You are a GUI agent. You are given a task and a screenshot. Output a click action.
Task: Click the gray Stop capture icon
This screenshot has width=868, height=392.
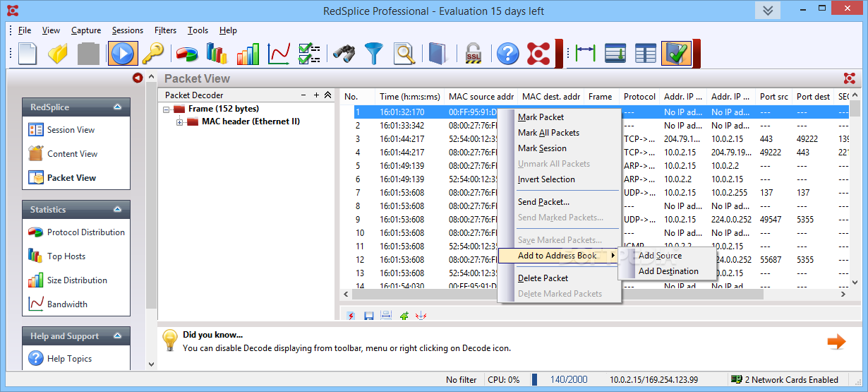(x=89, y=54)
